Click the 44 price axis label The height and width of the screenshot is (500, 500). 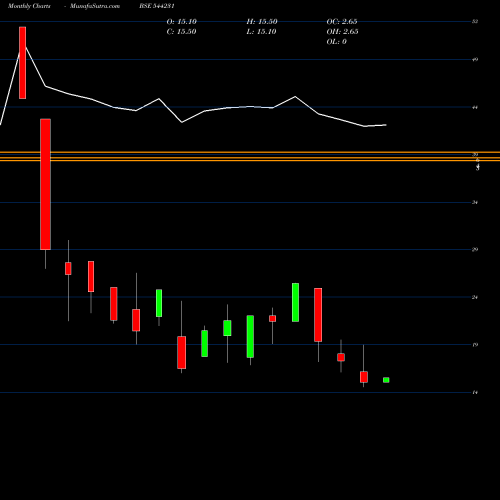[x=475, y=107]
